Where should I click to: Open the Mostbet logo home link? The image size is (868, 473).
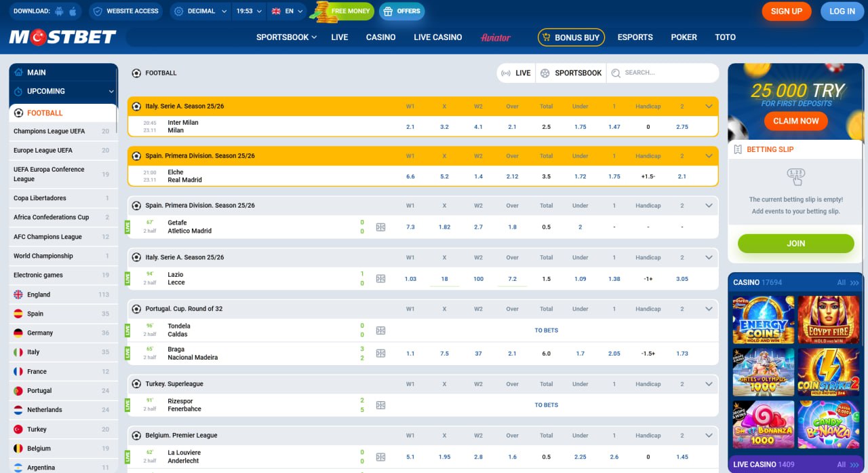click(x=62, y=37)
